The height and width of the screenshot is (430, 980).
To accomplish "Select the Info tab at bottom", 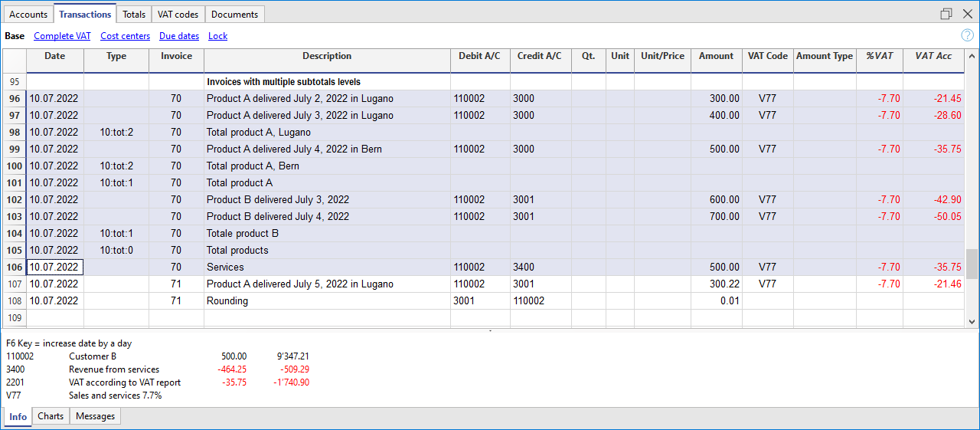I will pos(18,416).
